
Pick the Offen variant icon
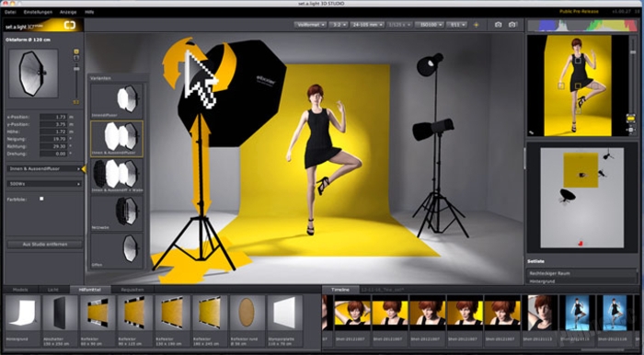(117, 250)
